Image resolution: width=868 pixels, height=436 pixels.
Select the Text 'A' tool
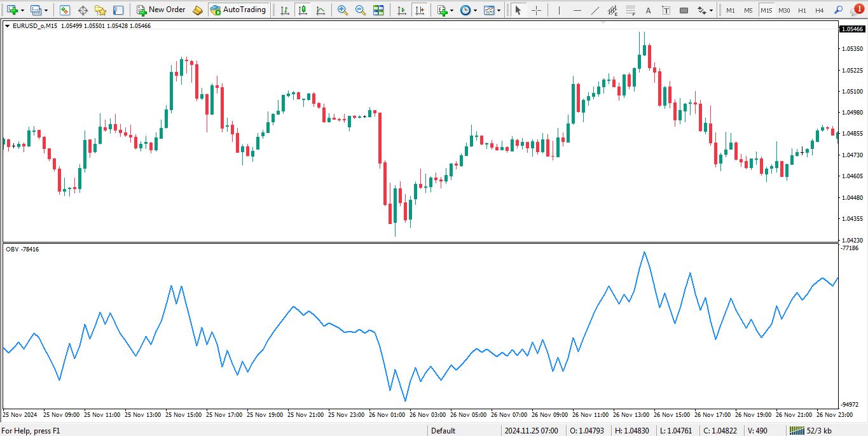[x=648, y=10]
